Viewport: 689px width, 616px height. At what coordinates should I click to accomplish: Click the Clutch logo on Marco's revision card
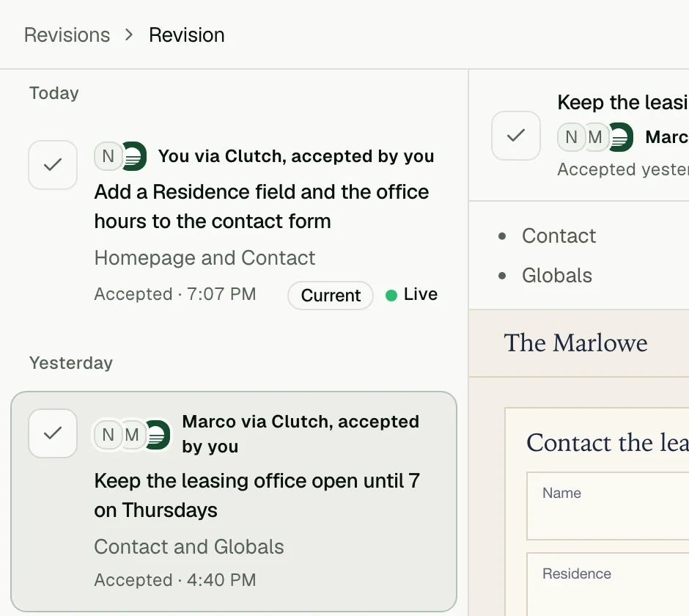coord(158,435)
